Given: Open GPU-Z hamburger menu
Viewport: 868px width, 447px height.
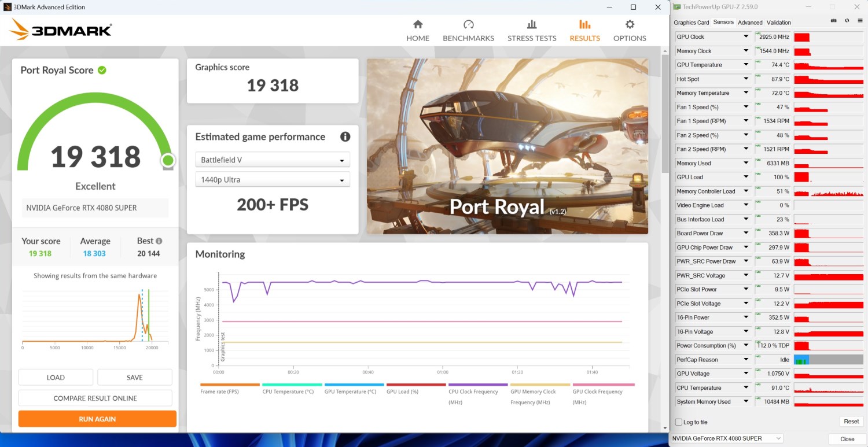Looking at the screenshot, I should tap(860, 21).
